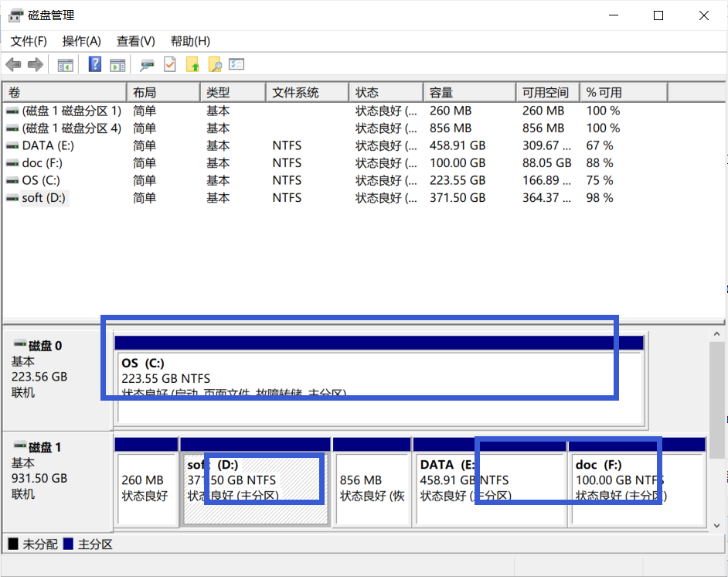Click the 223.55 GB capacity cell in list
Screen dimensions: 728x577
pos(458,181)
